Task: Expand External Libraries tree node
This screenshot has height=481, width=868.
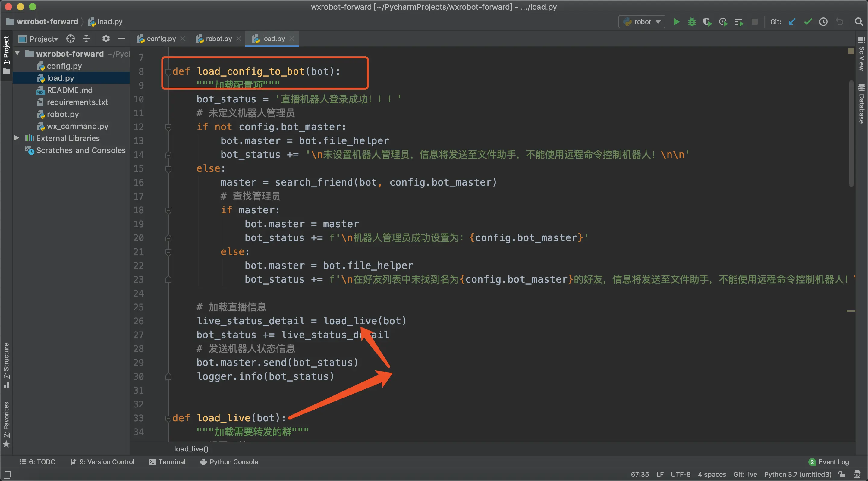Action: tap(17, 138)
